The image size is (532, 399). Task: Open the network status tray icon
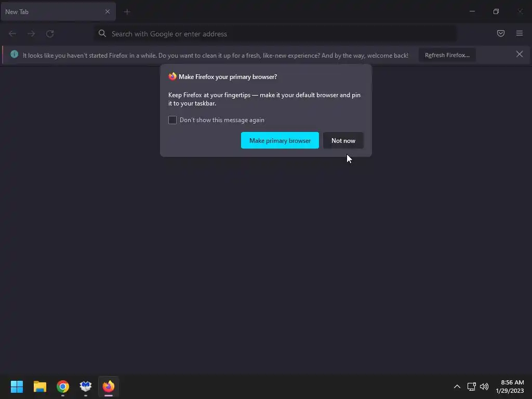click(x=471, y=387)
